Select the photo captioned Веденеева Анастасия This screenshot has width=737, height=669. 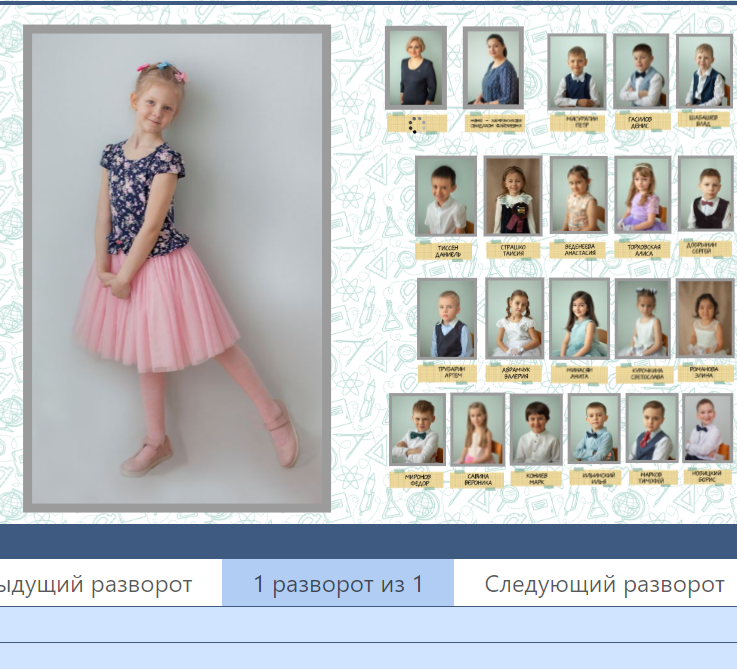coord(579,195)
